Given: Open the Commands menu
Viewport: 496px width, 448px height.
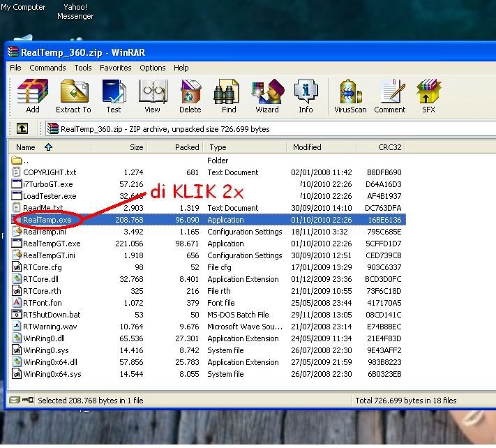Looking at the screenshot, I should 47,68.
